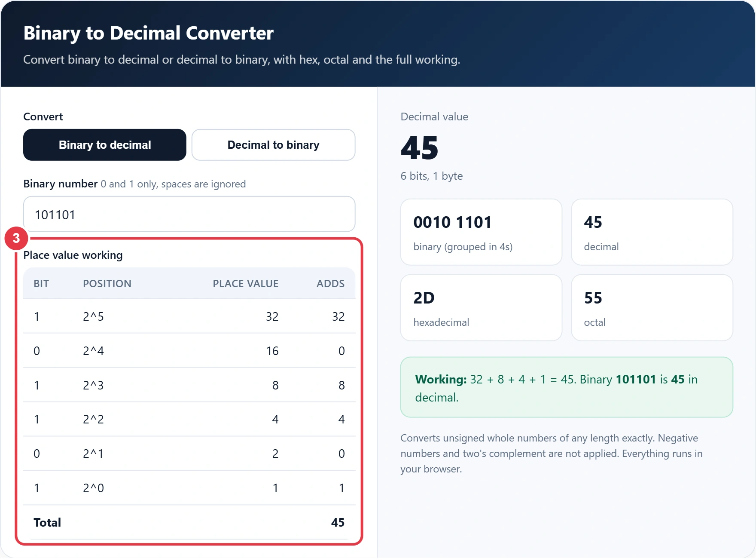Select the 2^4 position cell
756x558 pixels.
[93, 351]
